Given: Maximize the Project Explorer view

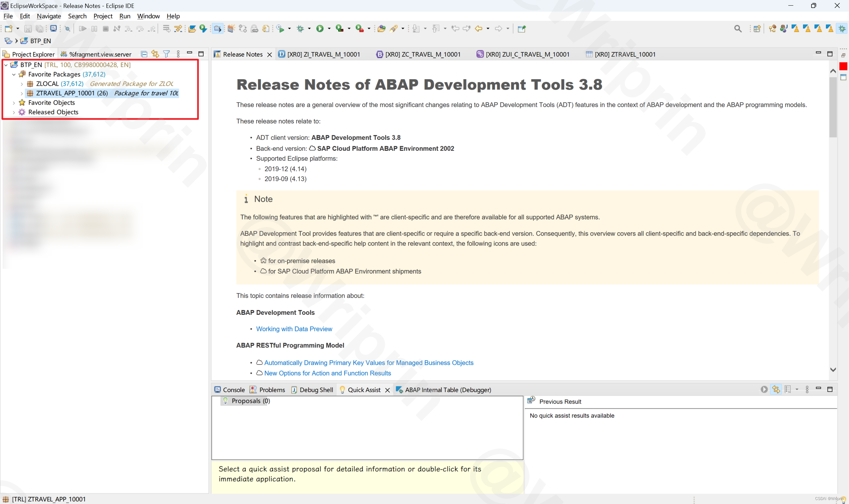Looking at the screenshot, I should 201,54.
